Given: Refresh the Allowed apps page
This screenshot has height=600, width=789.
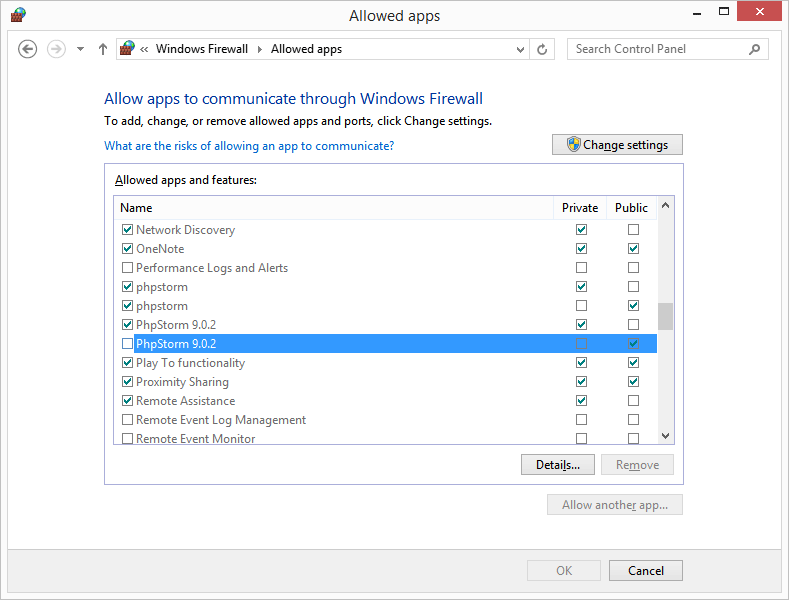Looking at the screenshot, I should pos(542,49).
